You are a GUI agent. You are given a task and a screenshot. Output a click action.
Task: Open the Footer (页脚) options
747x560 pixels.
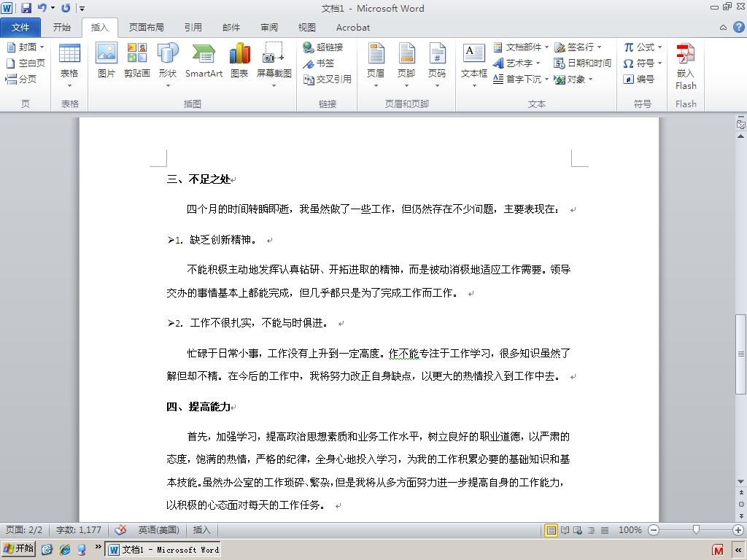pyautogui.click(x=406, y=65)
